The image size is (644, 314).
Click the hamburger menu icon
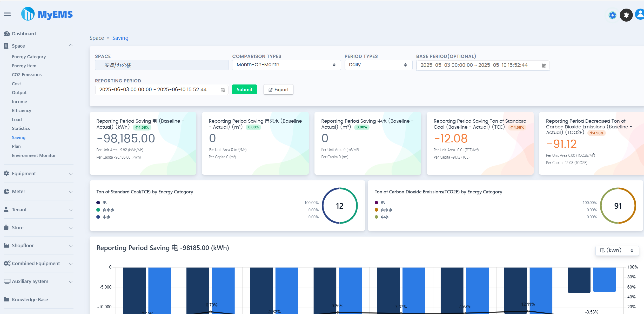pos(7,14)
